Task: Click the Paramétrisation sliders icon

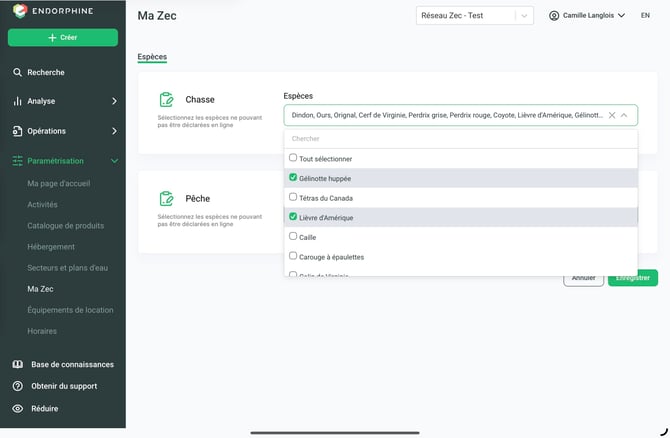Action: 17,161
